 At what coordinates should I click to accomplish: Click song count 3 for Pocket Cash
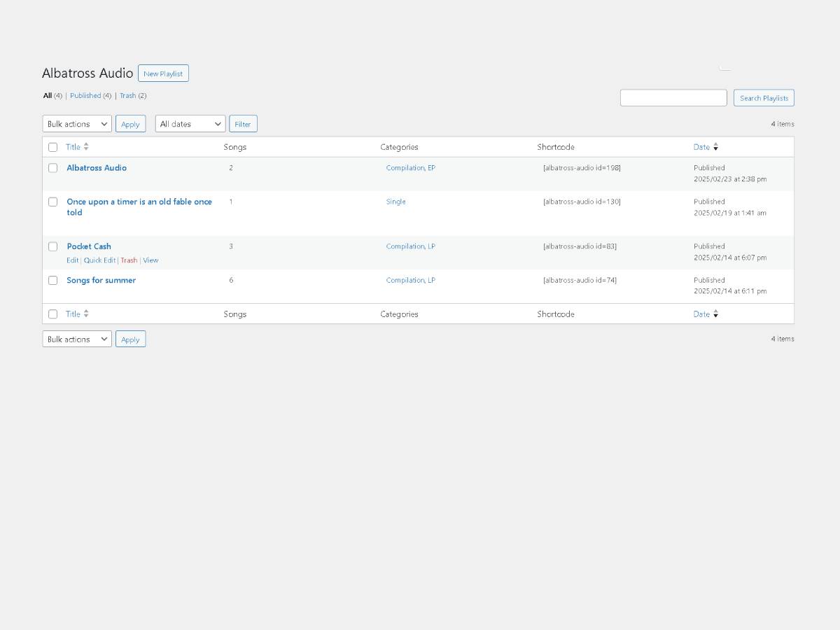(231, 246)
